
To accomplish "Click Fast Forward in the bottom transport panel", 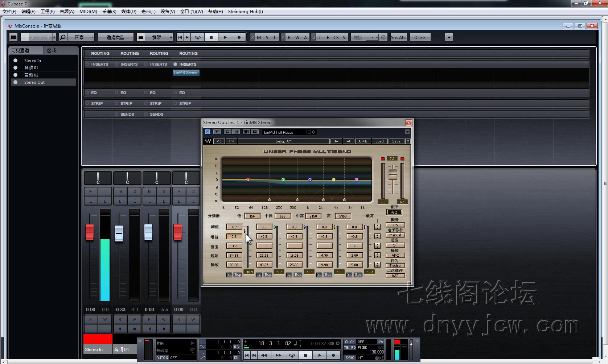I will coord(278,355).
